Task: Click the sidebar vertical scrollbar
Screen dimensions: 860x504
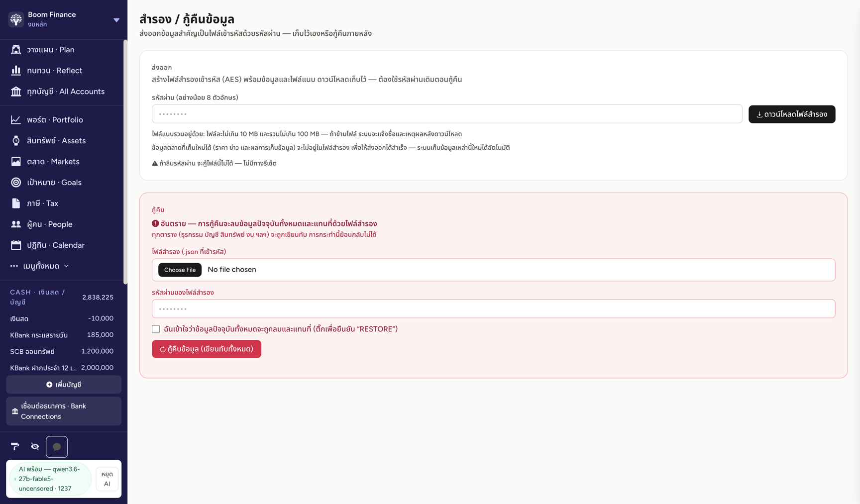Action: click(x=125, y=162)
